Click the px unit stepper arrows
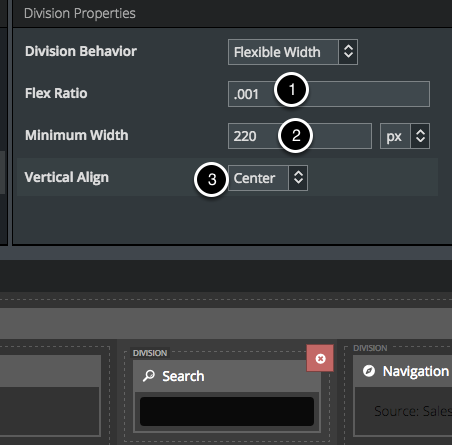 420,136
